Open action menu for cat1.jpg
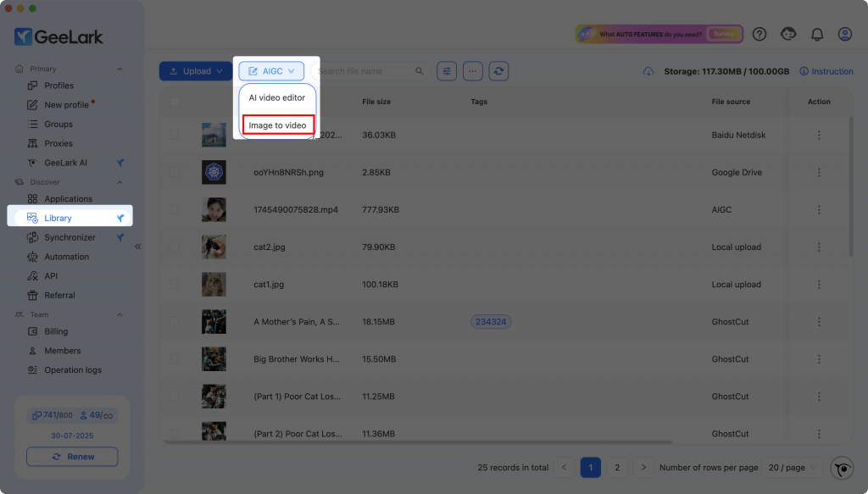 [x=819, y=285]
